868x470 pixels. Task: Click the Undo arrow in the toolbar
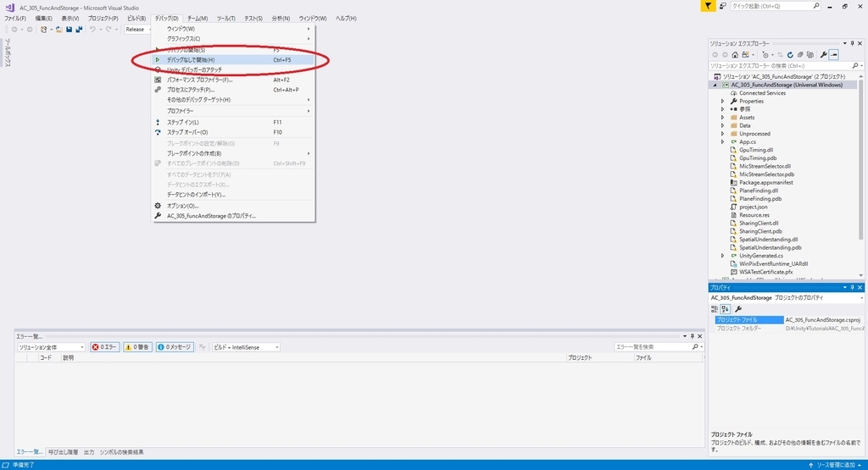(x=92, y=30)
